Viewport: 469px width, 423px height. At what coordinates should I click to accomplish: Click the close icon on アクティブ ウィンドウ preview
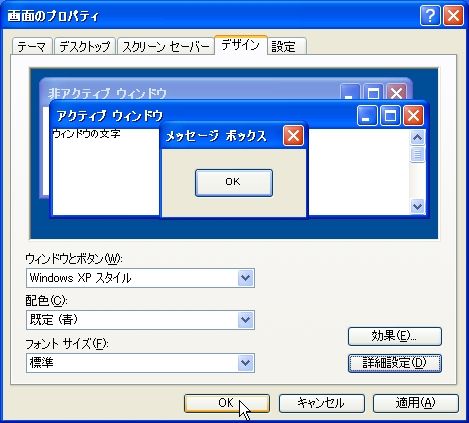413,116
